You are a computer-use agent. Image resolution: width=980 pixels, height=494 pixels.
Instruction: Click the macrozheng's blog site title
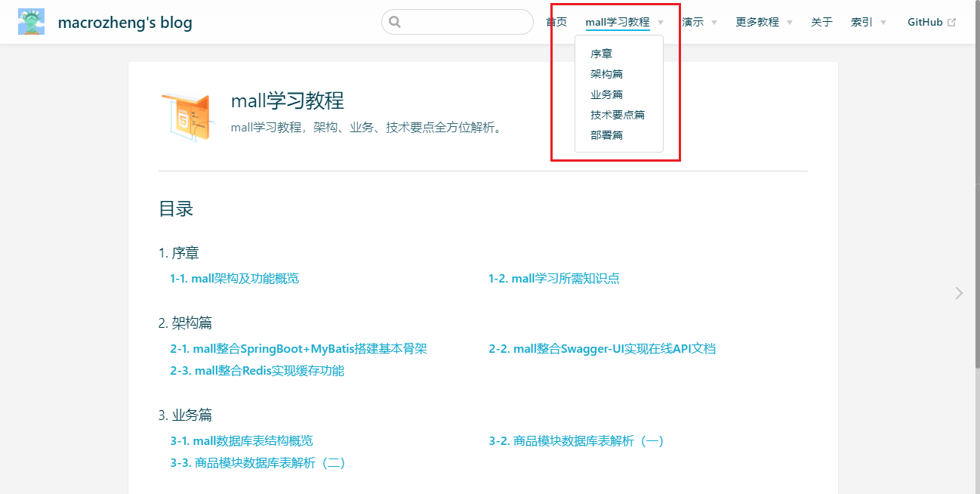tap(125, 23)
